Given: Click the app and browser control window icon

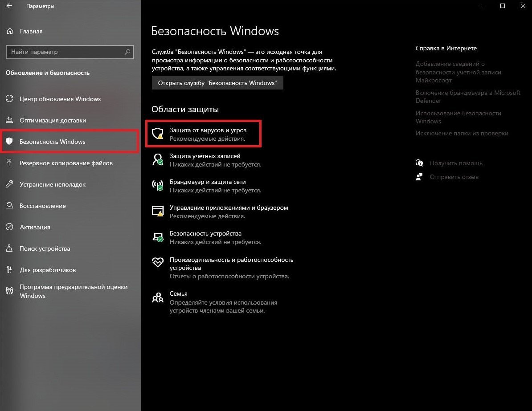Looking at the screenshot, I should pos(158,211).
